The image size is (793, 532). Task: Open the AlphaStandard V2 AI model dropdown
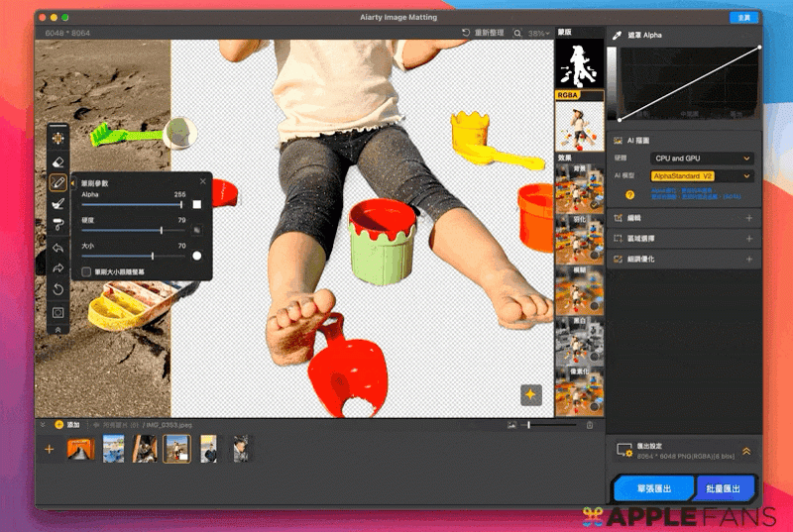point(703,175)
